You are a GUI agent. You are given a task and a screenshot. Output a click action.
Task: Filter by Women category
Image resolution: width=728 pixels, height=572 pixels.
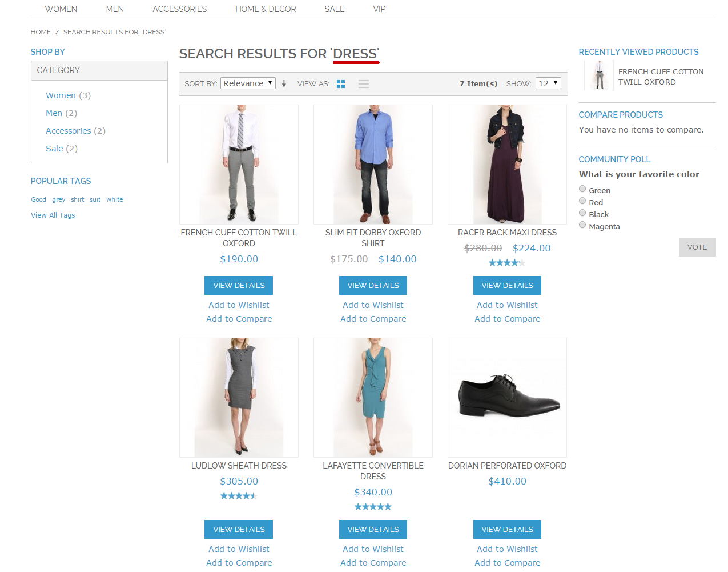pos(61,95)
